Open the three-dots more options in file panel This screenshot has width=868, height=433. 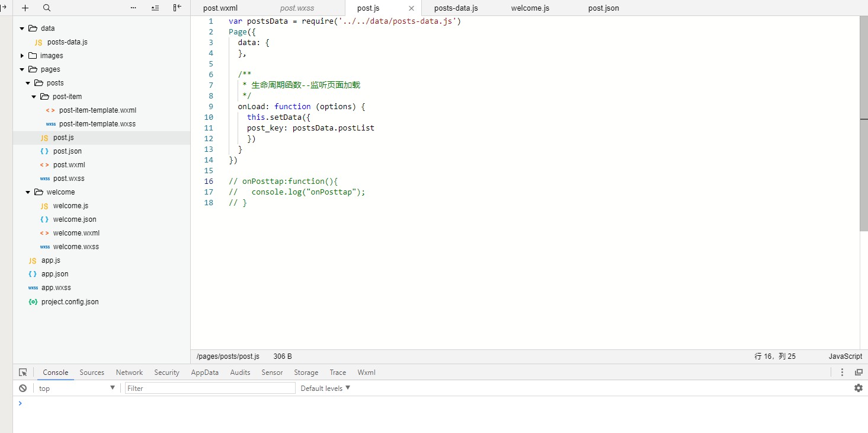pos(133,8)
